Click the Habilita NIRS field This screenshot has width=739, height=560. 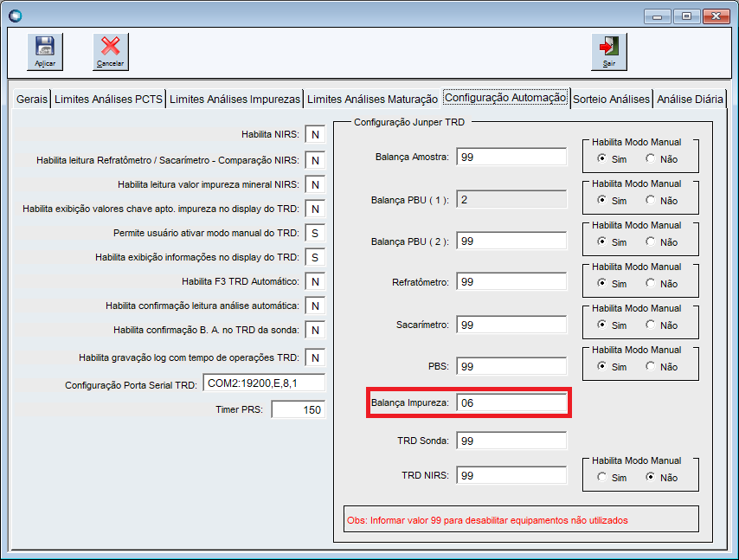pos(315,134)
